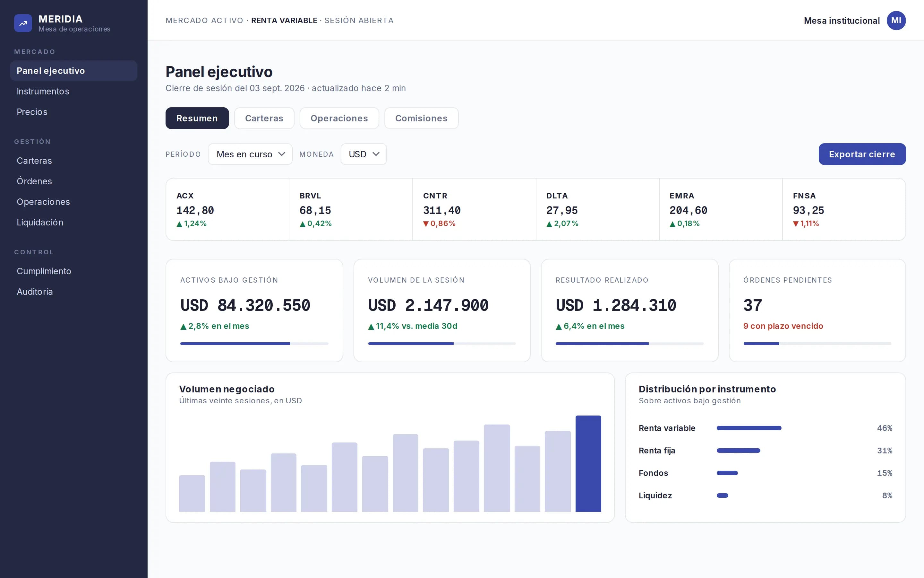Screen dimensions: 924x578
Task: Click the 1,11% decline under FNSA
Action: click(x=806, y=223)
